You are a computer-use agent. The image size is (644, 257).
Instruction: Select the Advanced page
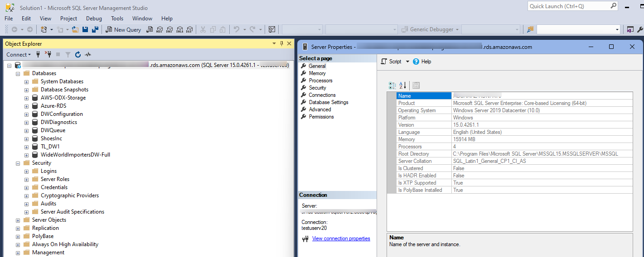pyautogui.click(x=320, y=109)
